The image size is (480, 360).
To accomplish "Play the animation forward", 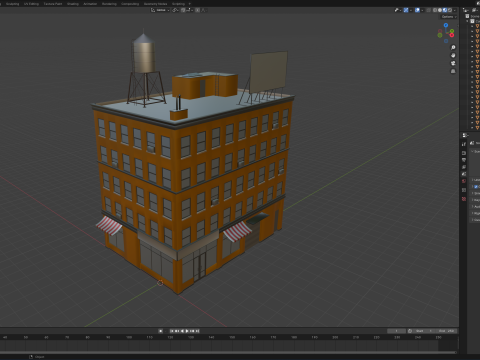I will [x=187, y=331].
